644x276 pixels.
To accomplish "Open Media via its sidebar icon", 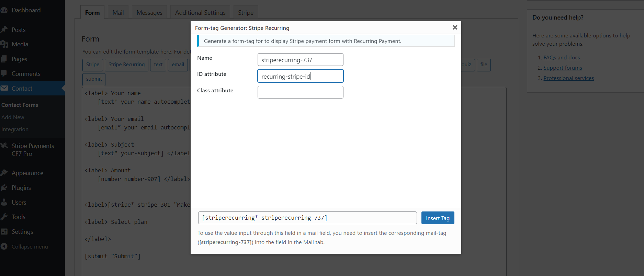I will point(4,44).
